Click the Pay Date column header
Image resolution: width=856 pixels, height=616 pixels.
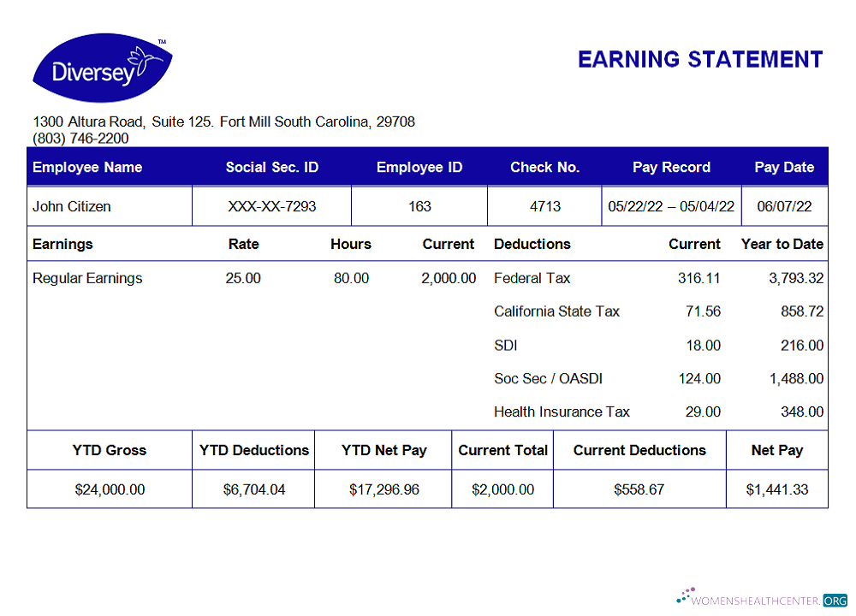coord(784,167)
